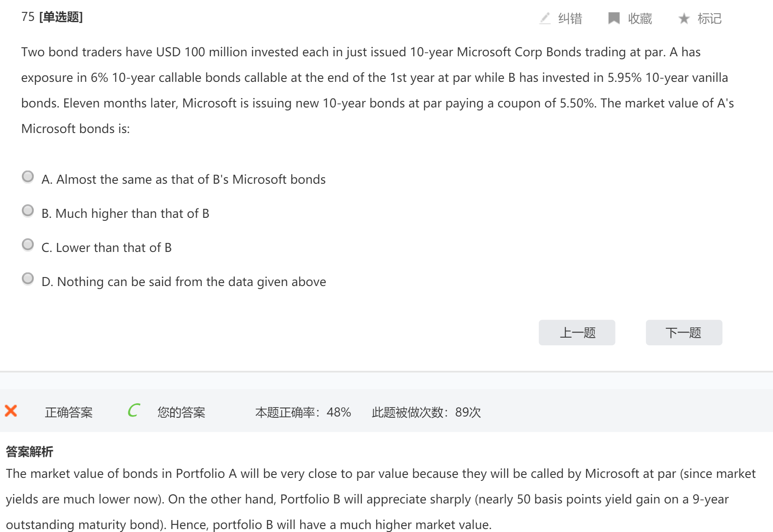Click the red X wrong-answer icon

[x=11, y=411]
